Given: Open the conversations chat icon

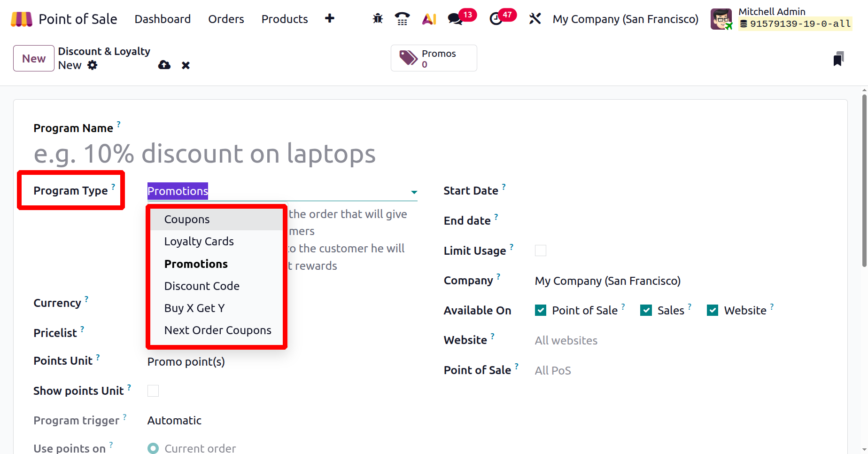Looking at the screenshot, I should point(455,19).
